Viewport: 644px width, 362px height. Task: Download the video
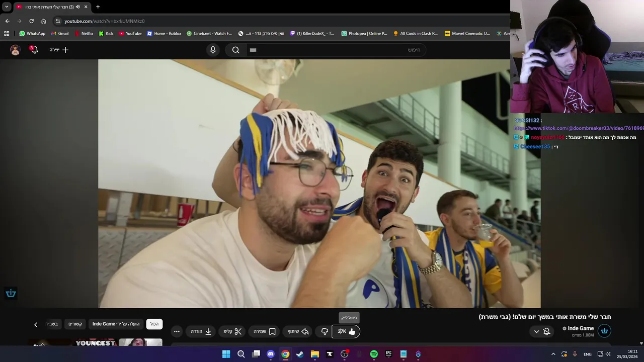tap(201, 331)
